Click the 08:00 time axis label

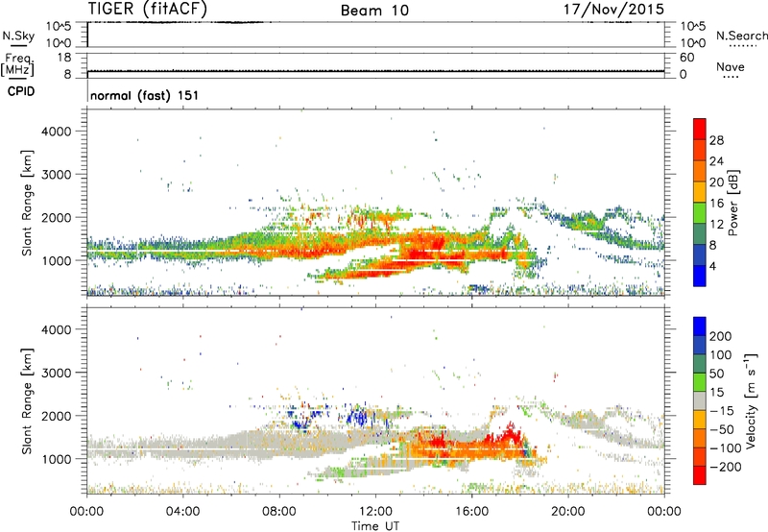[x=279, y=512]
